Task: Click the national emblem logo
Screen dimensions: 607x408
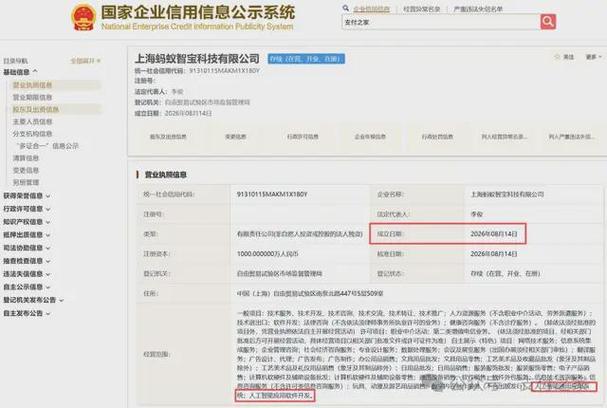Action: [83, 18]
